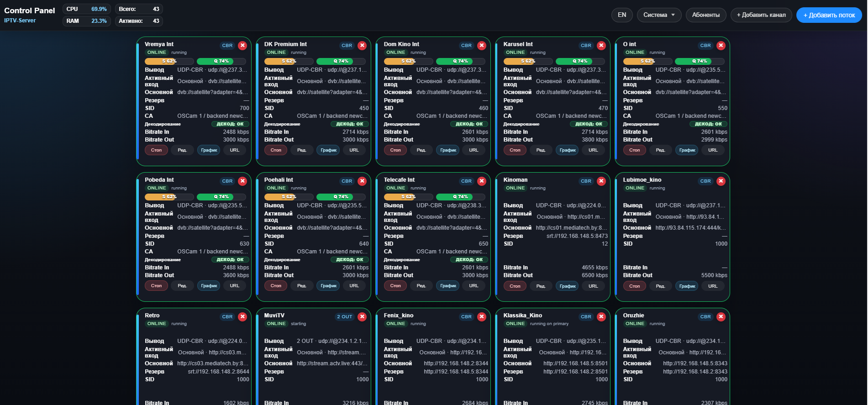Open the Абоненты section
The image size is (868, 405).
706,15
